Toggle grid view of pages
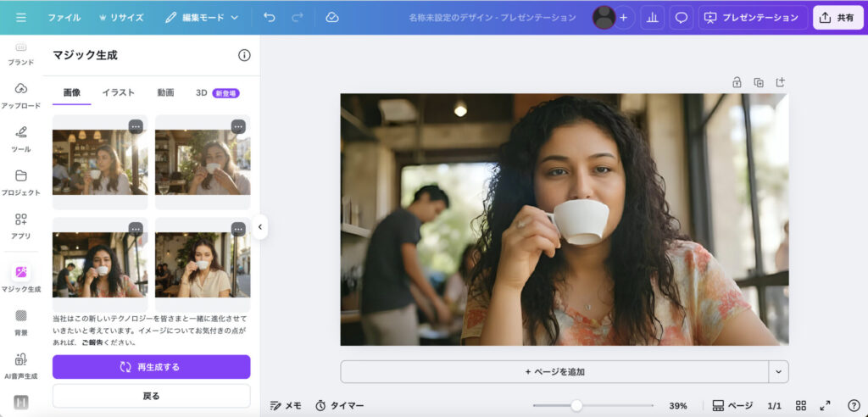Screen dimensions: 868x417 pyautogui.click(x=801, y=405)
